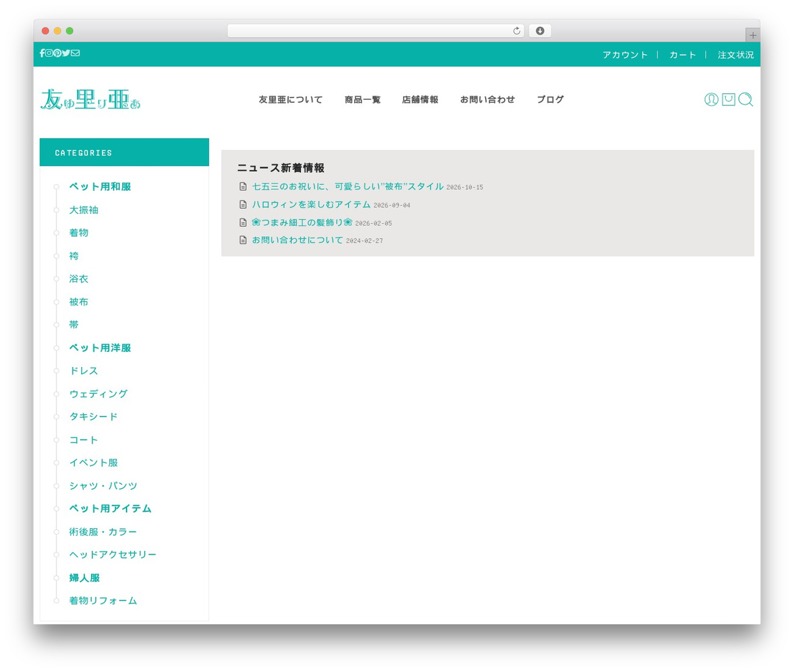The height and width of the screenshot is (672, 794).
Task: Open 商品一覧 menu item
Action: tap(363, 100)
